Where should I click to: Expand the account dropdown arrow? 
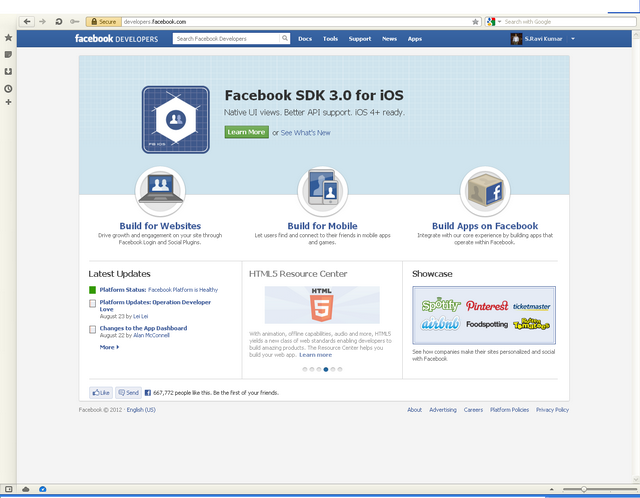pos(573,39)
